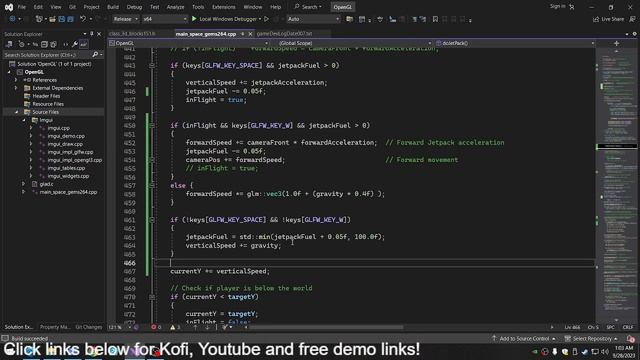This screenshot has width=640, height=360.
Task: Click the Sign in link
Action: [557, 7]
